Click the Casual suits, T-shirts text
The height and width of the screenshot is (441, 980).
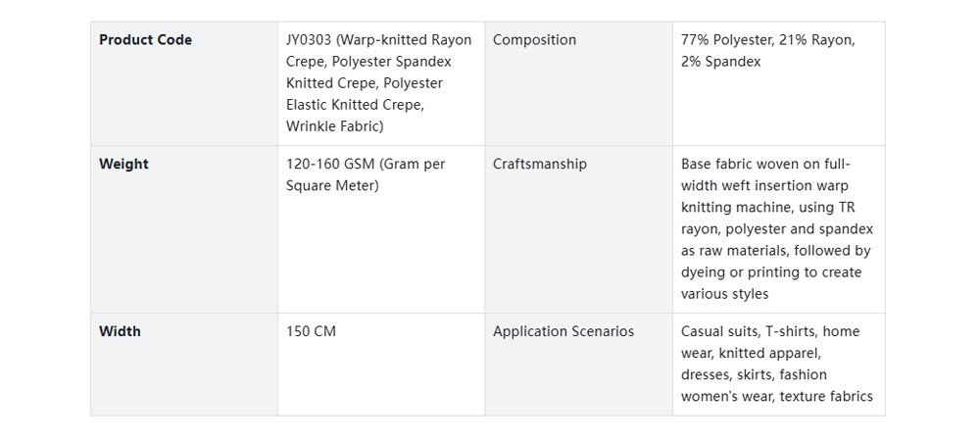(769, 332)
